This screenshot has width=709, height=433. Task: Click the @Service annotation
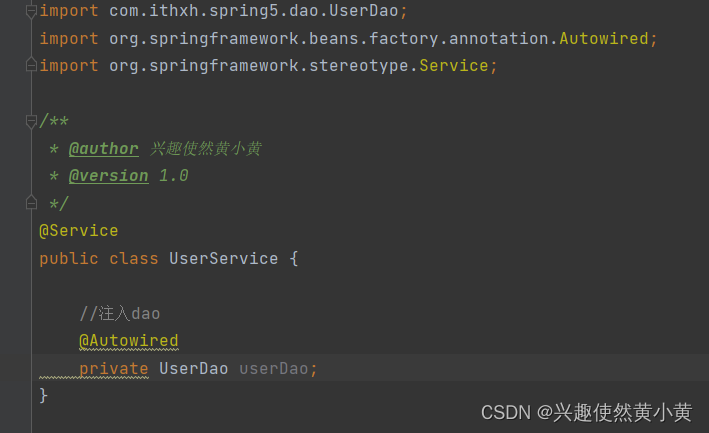79,231
